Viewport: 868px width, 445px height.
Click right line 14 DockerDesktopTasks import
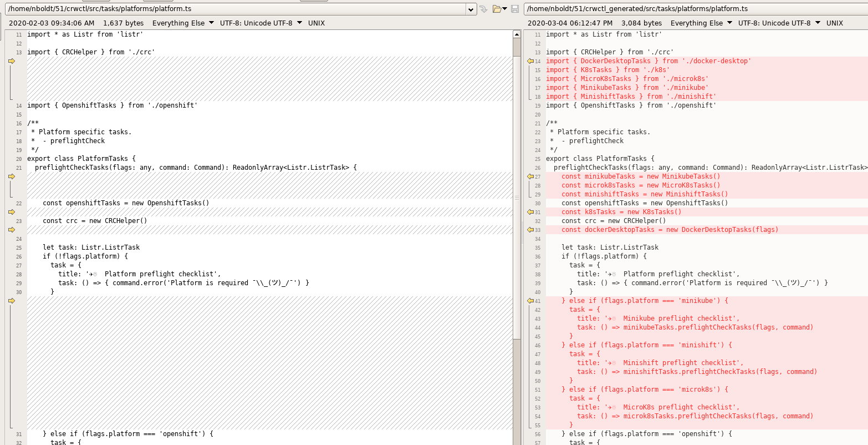pos(649,61)
